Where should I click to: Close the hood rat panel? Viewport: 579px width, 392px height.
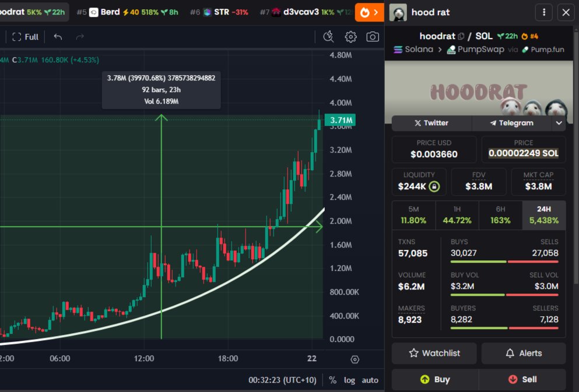[566, 12]
